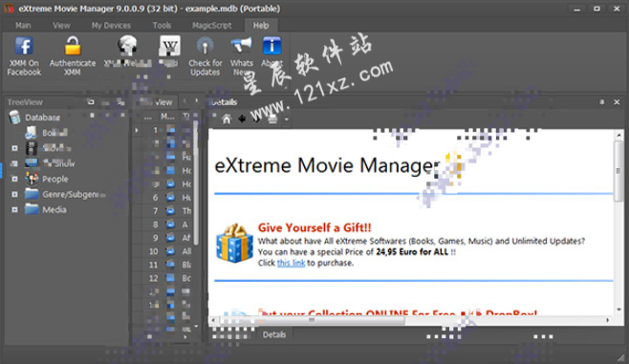This screenshot has height=364, width=629.
Task: Expand the TV Show node
Action: [x=14, y=163]
